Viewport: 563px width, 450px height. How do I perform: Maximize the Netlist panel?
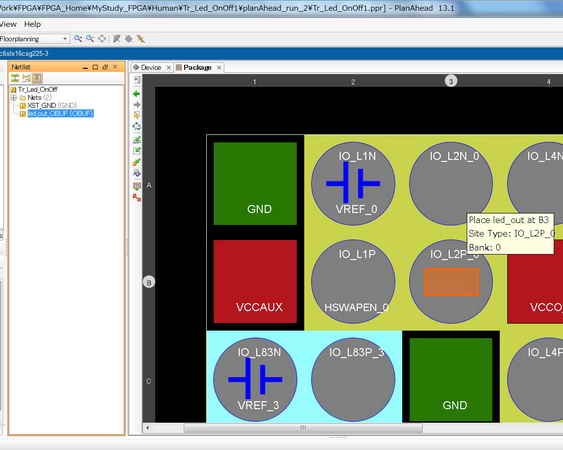95,67
